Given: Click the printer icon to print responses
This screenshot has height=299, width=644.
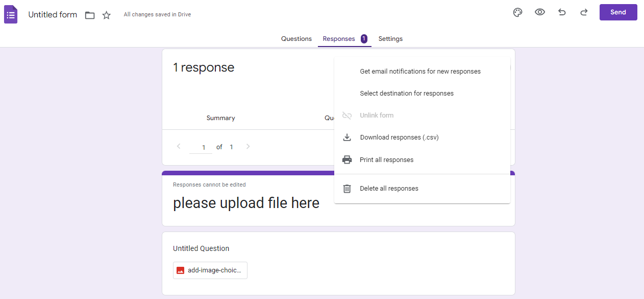Looking at the screenshot, I should point(347,159).
